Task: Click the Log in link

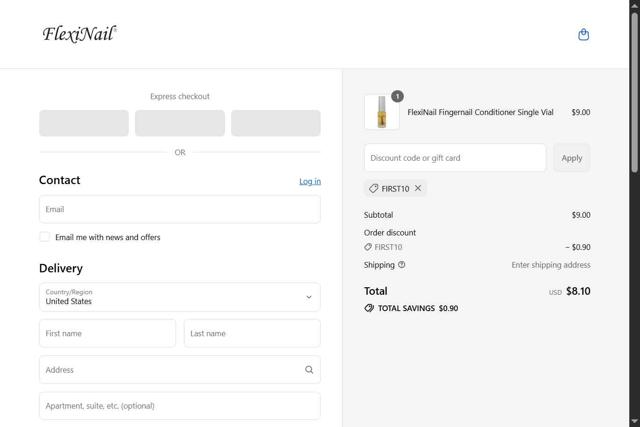Action: tap(310, 181)
